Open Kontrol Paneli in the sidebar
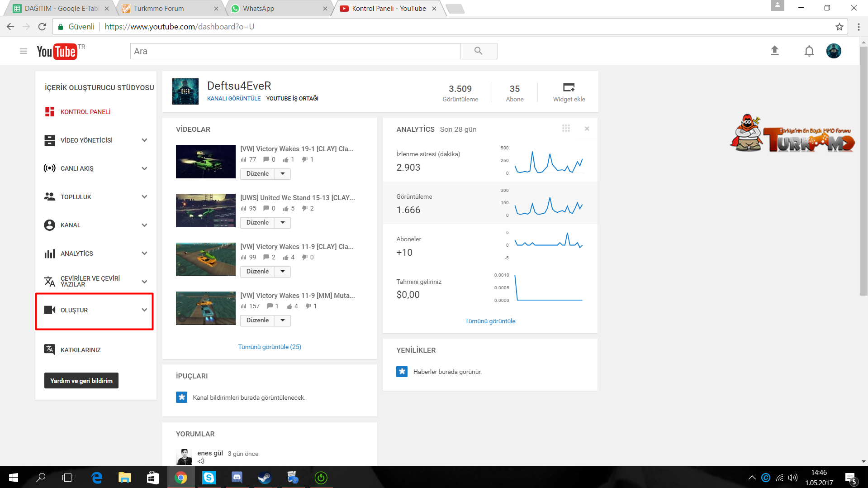The image size is (868, 488). click(85, 112)
